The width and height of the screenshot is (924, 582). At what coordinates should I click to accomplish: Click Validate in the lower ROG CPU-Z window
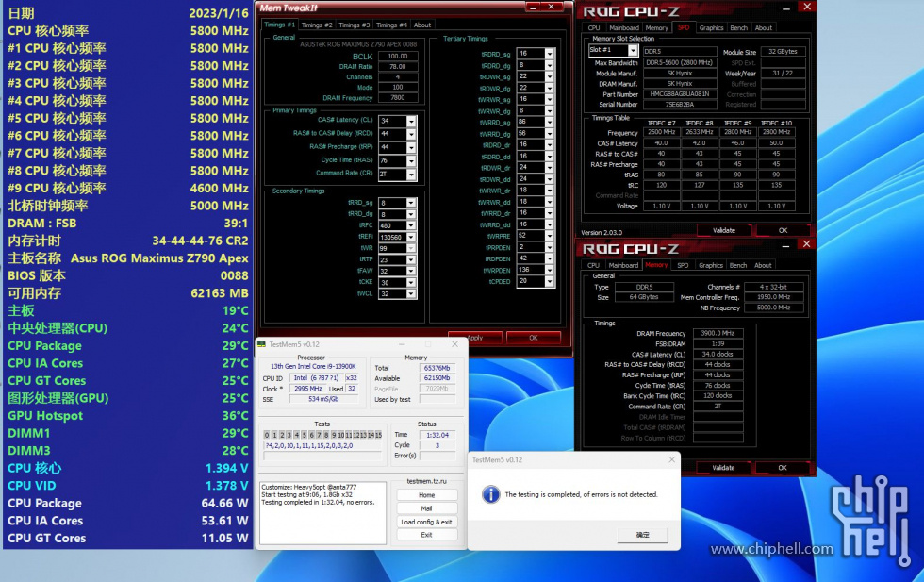tap(723, 468)
